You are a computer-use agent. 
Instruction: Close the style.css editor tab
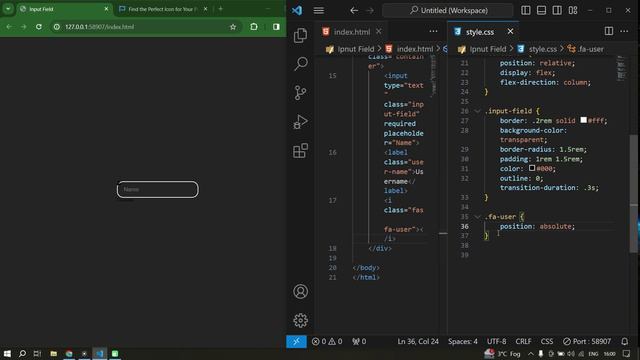(x=510, y=31)
